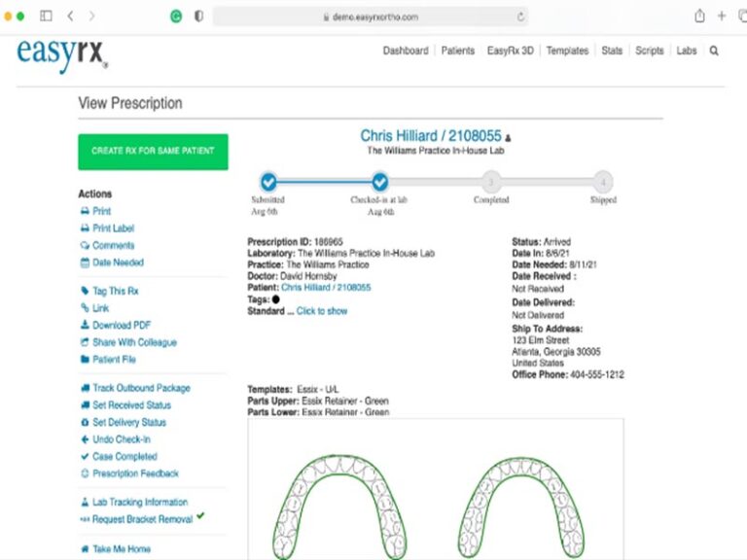Toggle the Safari sidebar icon
The image size is (747, 560).
tap(47, 16)
